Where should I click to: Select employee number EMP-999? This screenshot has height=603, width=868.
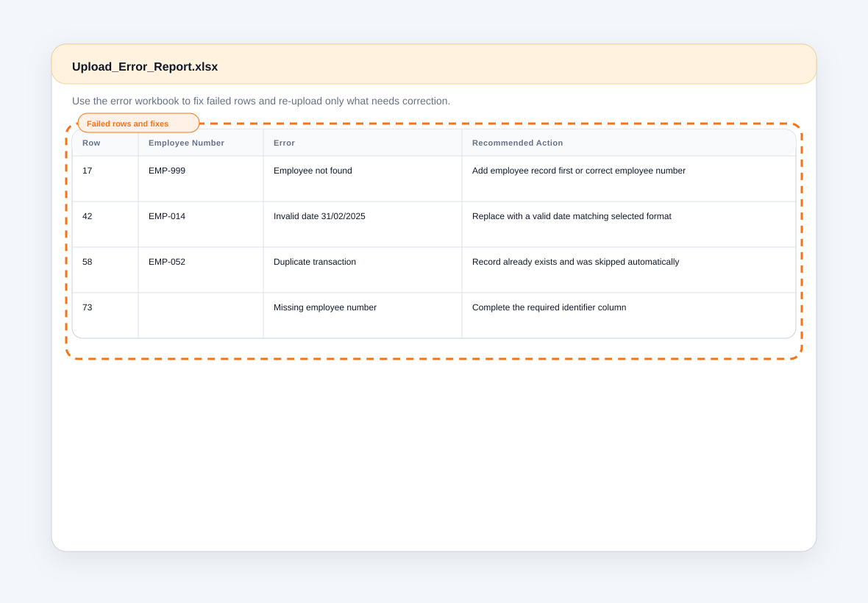tap(167, 171)
